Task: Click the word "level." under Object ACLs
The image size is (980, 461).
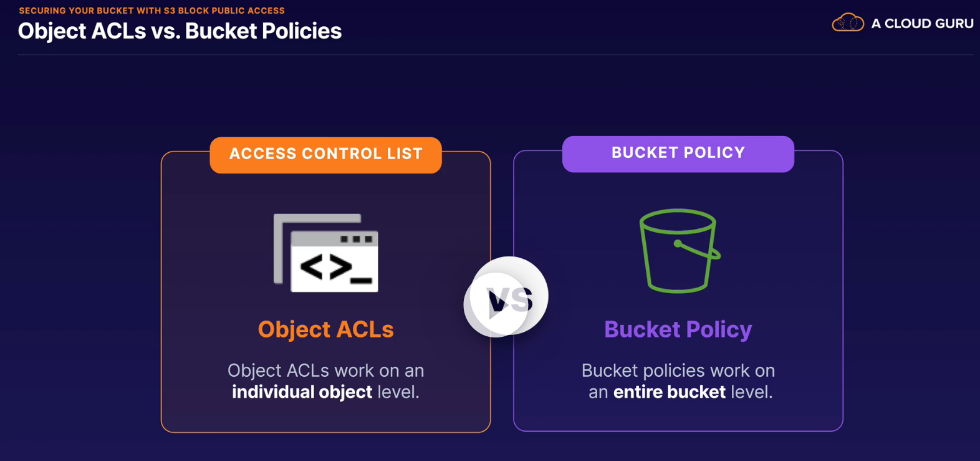Action: (x=398, y=392)
